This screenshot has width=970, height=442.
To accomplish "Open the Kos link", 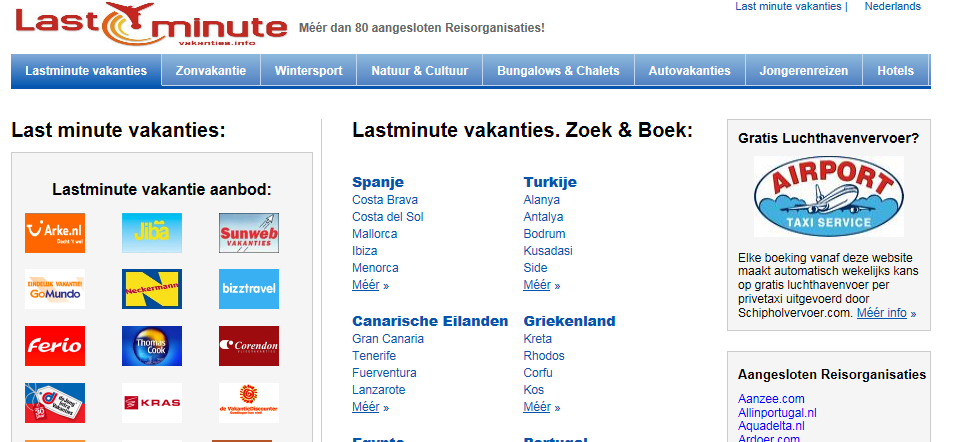I will click(534, 390).
